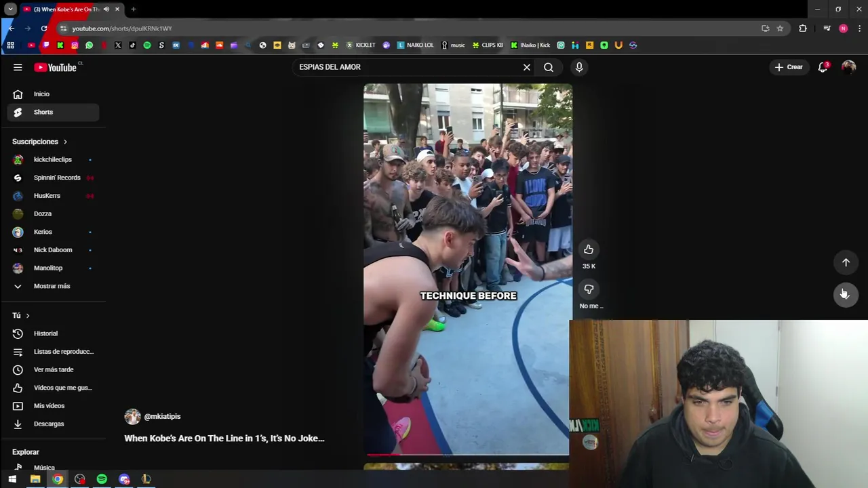This screenshot has height=488, width=868.
Task: Open the Kerios subscription channel
Action: [x=53, y=232]
